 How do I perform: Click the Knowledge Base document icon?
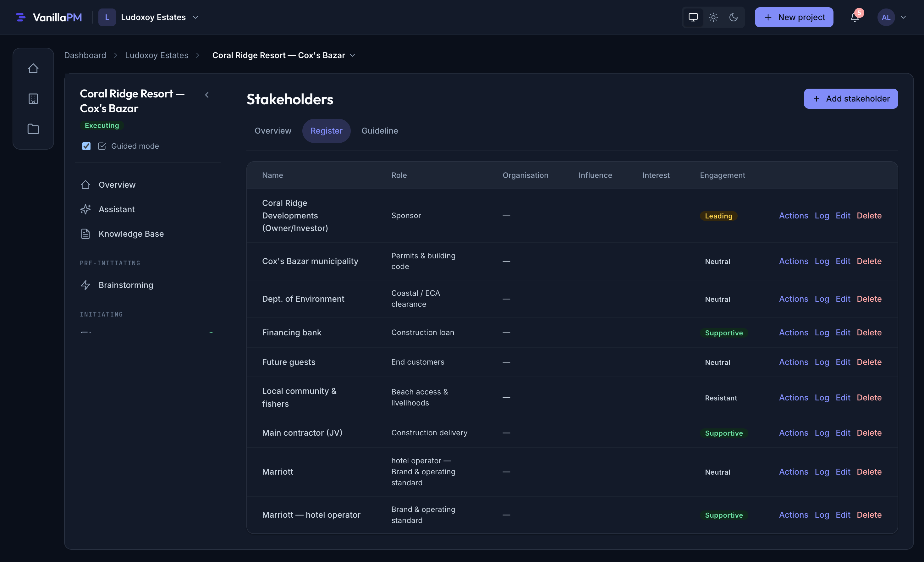(x=85, y=234)
